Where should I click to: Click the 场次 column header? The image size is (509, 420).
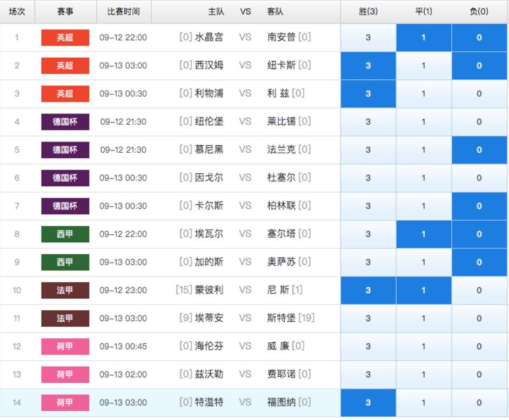point(17,12)
